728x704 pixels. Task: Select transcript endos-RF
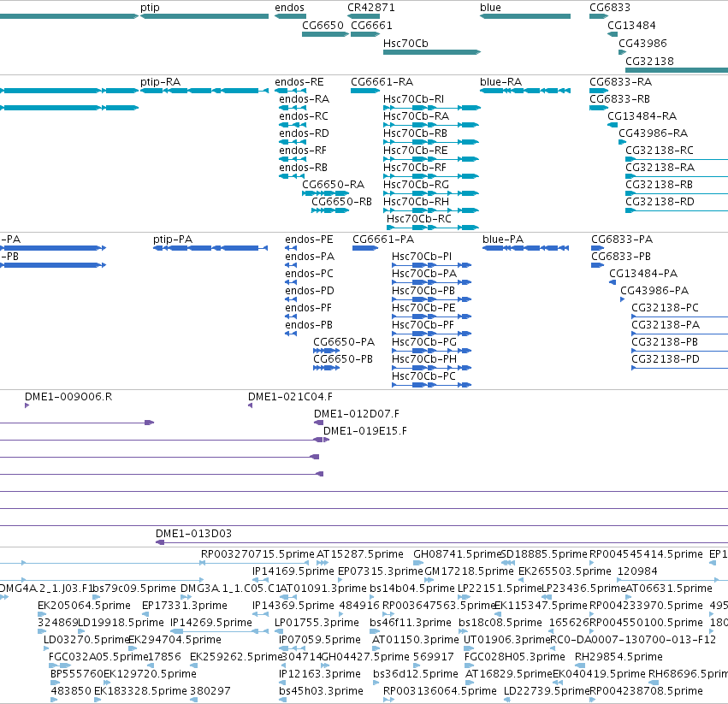[293, 159]
